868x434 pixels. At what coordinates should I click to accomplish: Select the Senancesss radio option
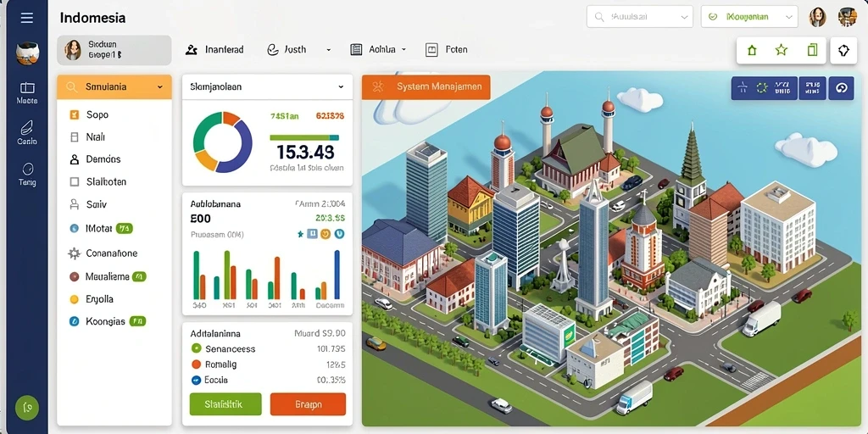pos(196,348)
